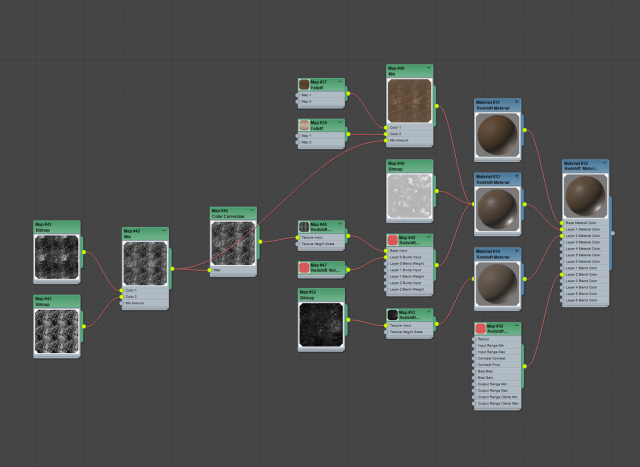
Task: Click the Mix Amount socket on Map #42
Action: click(122, 303)
